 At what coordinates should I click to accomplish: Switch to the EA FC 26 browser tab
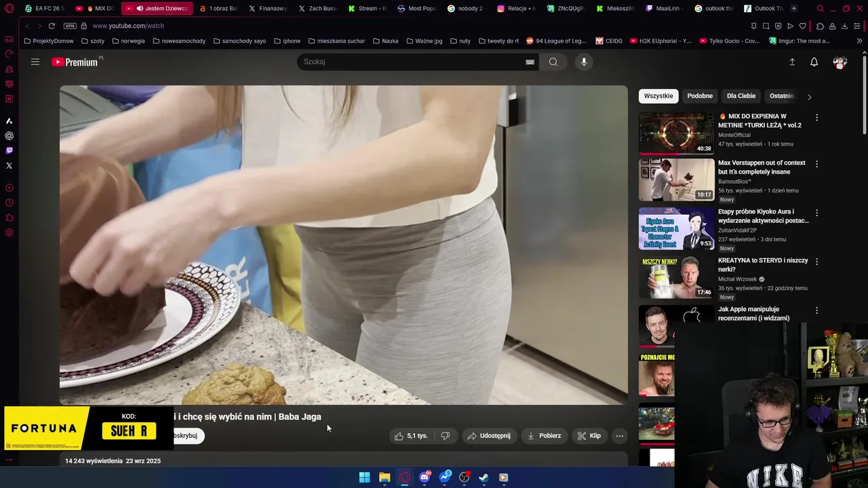point(44,9)
